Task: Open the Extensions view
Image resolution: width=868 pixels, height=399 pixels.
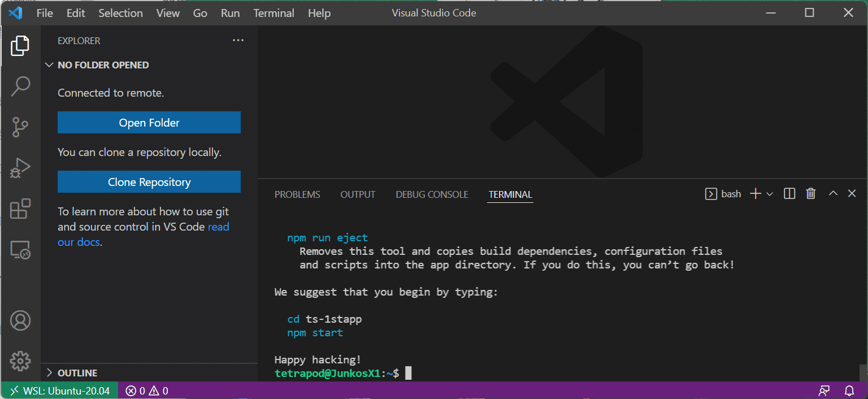Action: pyautogui.click(x=21, y=209)
